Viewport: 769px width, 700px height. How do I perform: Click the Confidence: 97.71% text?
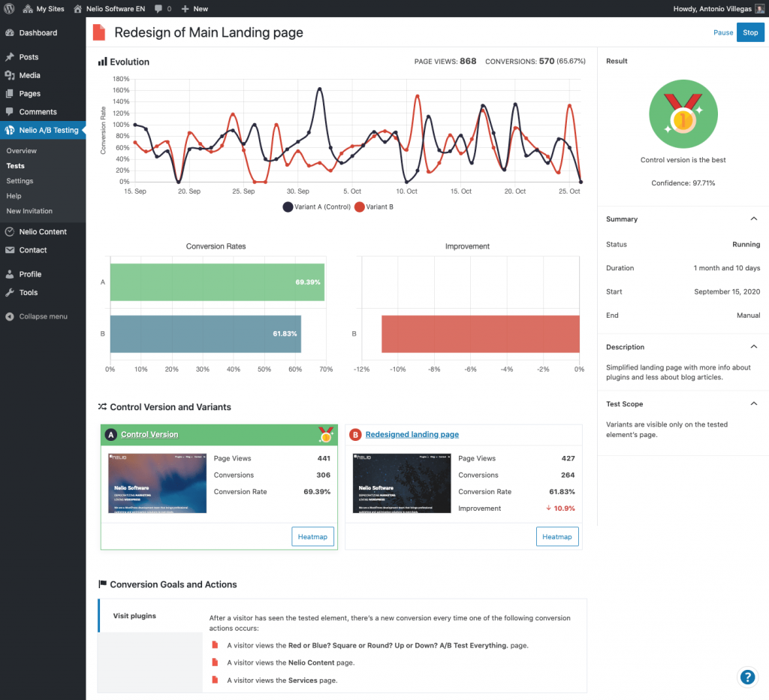[683, 183]
